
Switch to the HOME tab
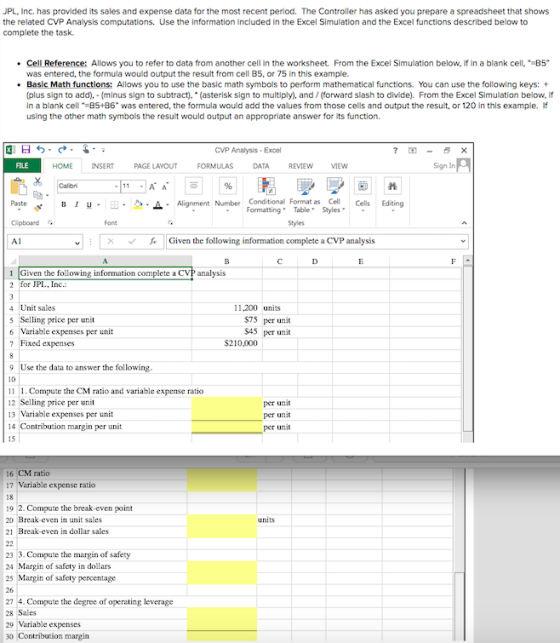click(62, 166)
